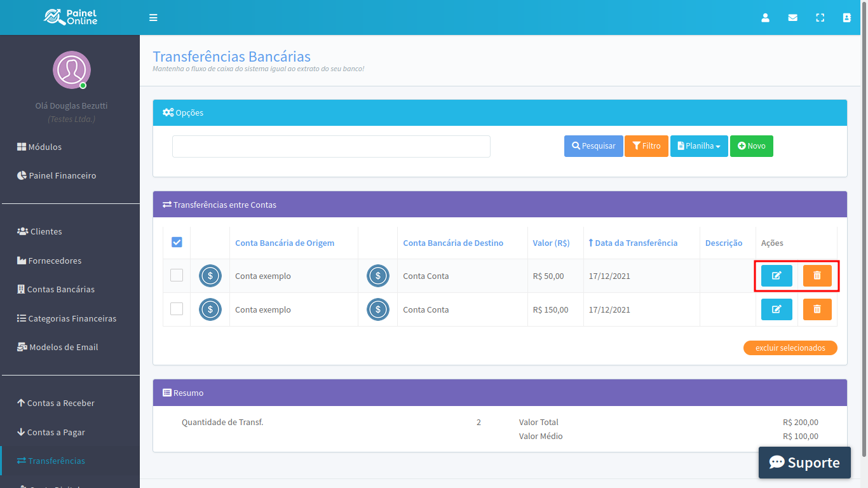
Task: Open Contas a Pagar in sidebar
Action: point(51,432)
